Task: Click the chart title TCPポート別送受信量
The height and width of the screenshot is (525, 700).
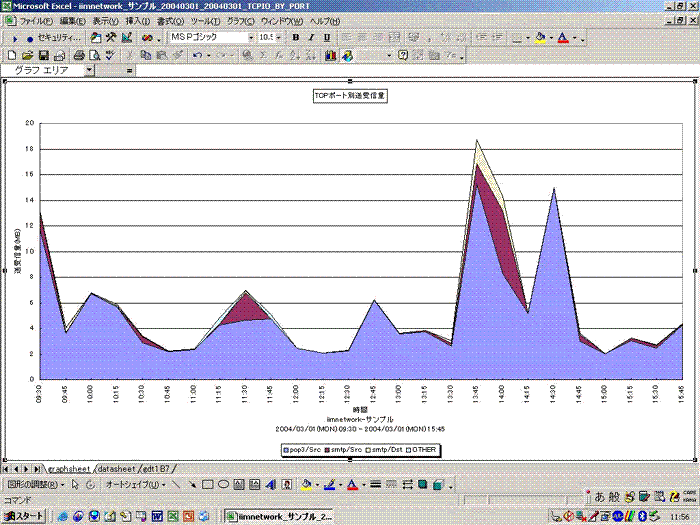Action: (350, 97)
